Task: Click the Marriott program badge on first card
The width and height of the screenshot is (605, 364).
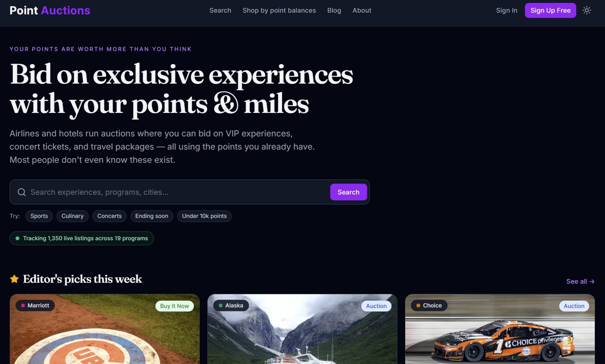Action: [x=35, y=305]
